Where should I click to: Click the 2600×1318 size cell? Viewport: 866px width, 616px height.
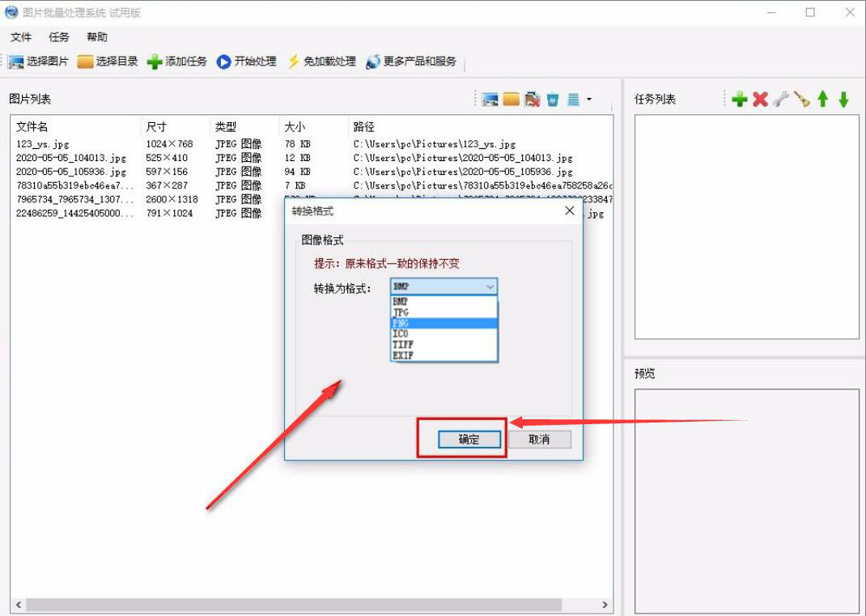(x=172, y=199)
